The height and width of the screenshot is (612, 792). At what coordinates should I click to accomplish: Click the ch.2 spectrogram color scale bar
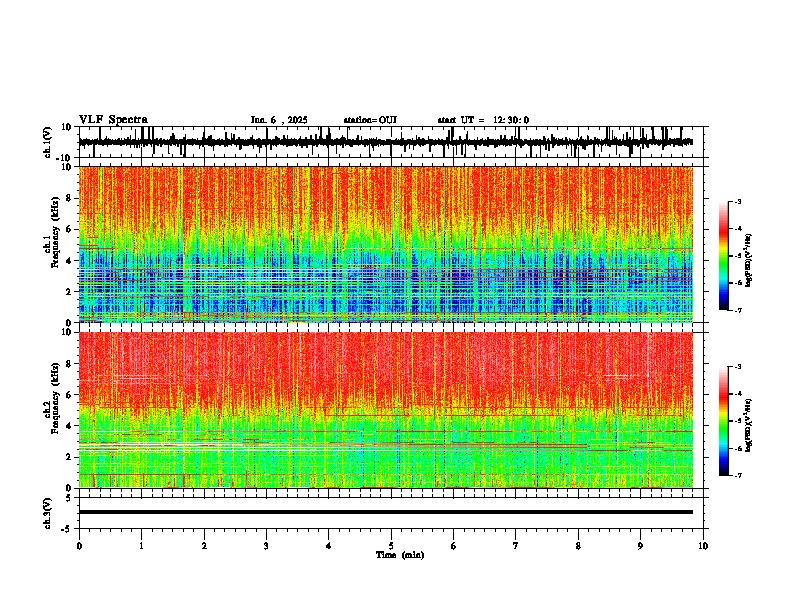[724, 421]
